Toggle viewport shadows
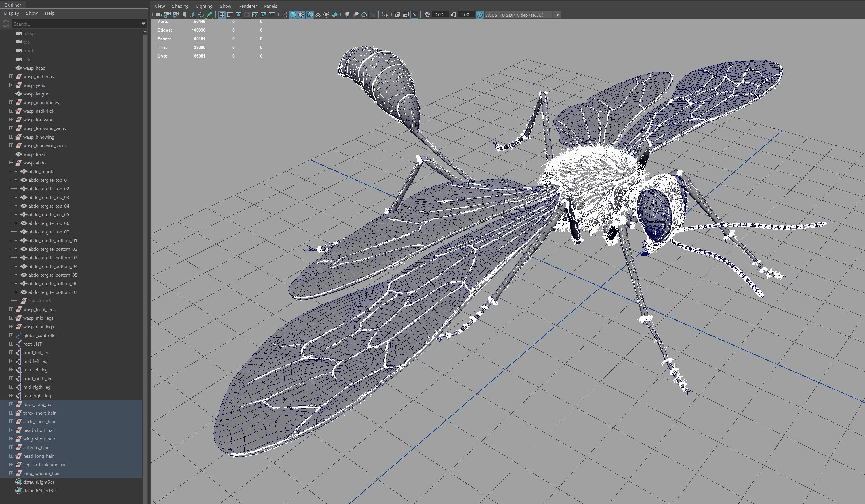The height and width of the screenshot is (504, 865). [x=335, y=15]
